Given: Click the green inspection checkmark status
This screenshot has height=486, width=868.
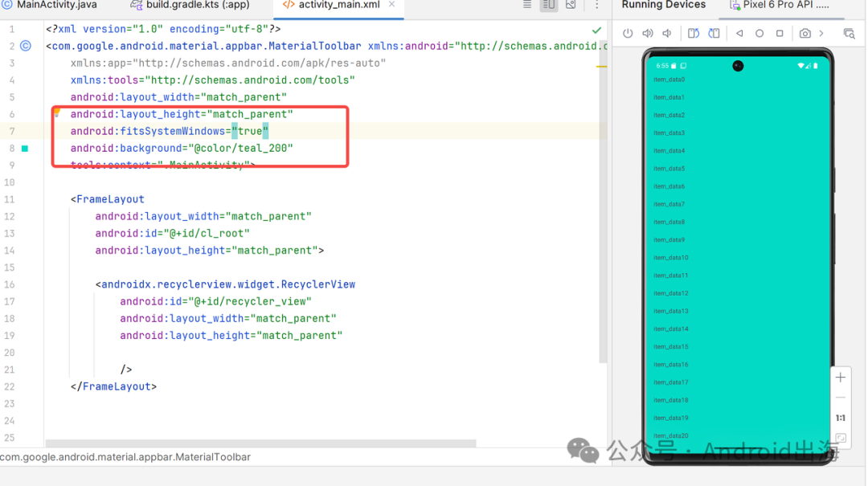Looking at the screenshot, I should [x=596, y=30].
